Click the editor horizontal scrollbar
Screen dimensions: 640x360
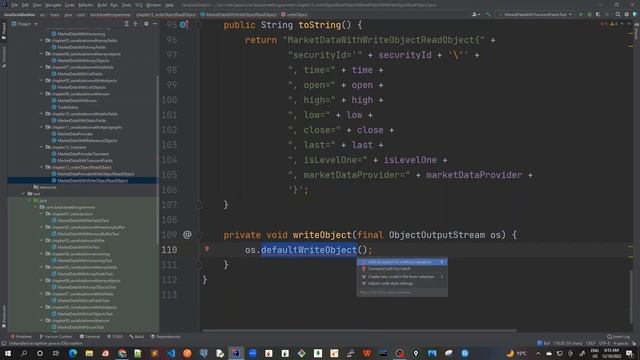tap(359, 331)
